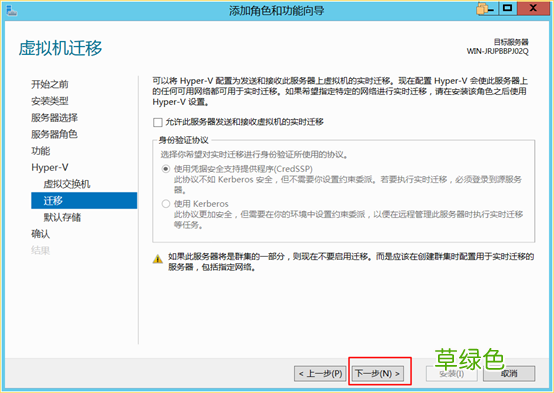Open the 开始之前 wizard step
The image size is (554, 393).
click(50, 84)
